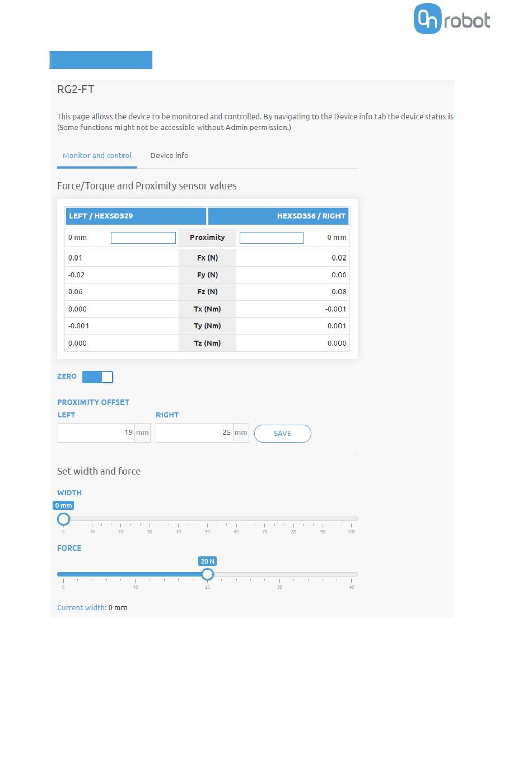This screenshot has width=532, height=767.
Task: Save the proximity offset values
Action: [282, 434]
